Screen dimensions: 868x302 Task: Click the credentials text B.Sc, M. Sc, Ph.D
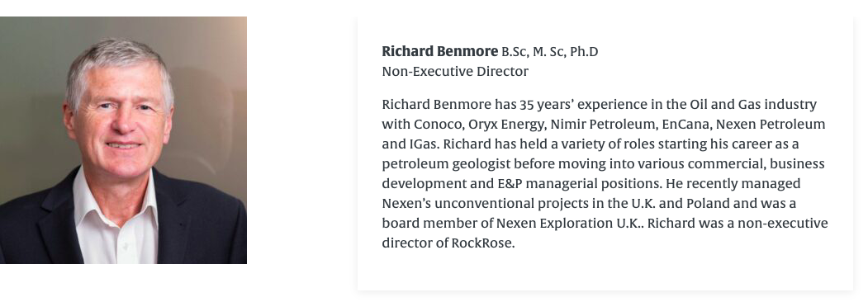coord(550,52)
